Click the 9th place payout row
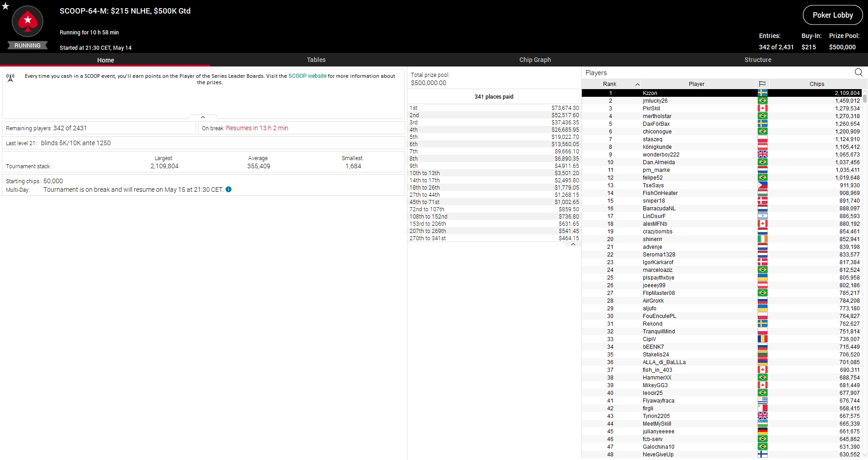The image size is (868, 460). pyautogui.click(x=494, y=166)
